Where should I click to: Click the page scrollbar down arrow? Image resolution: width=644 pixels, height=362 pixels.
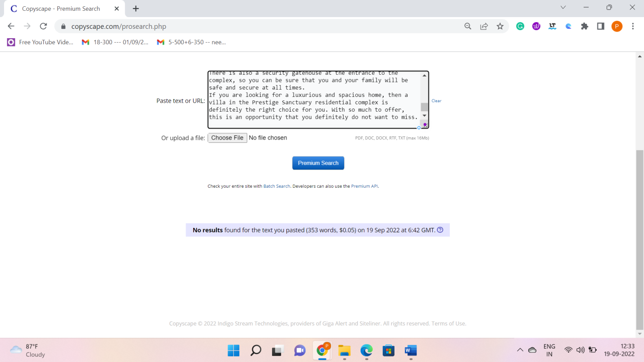[639, 334]
